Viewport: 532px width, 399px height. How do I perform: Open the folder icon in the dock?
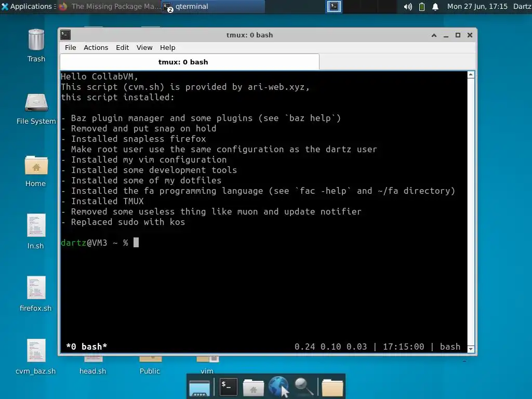[332, 388]
